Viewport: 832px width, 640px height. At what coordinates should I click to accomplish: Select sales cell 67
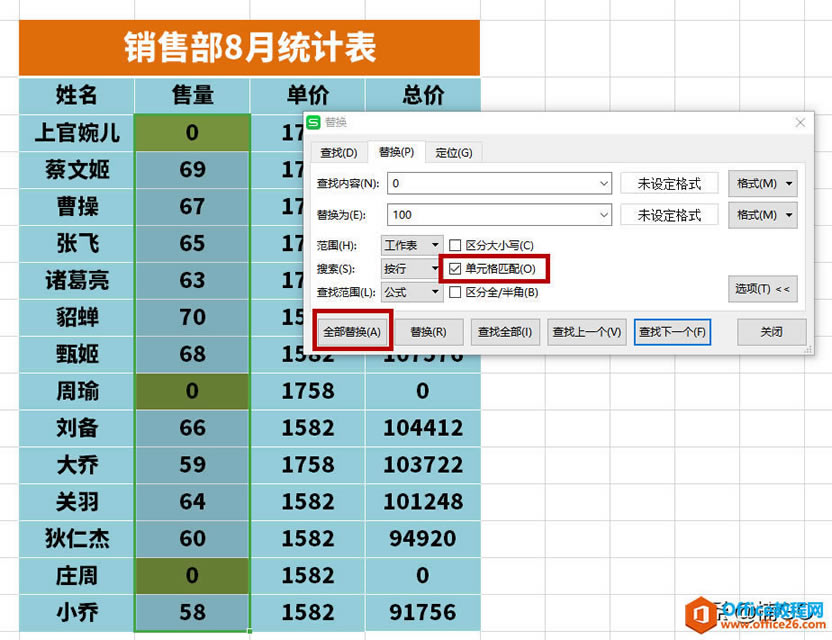click(x=192, y=206)
